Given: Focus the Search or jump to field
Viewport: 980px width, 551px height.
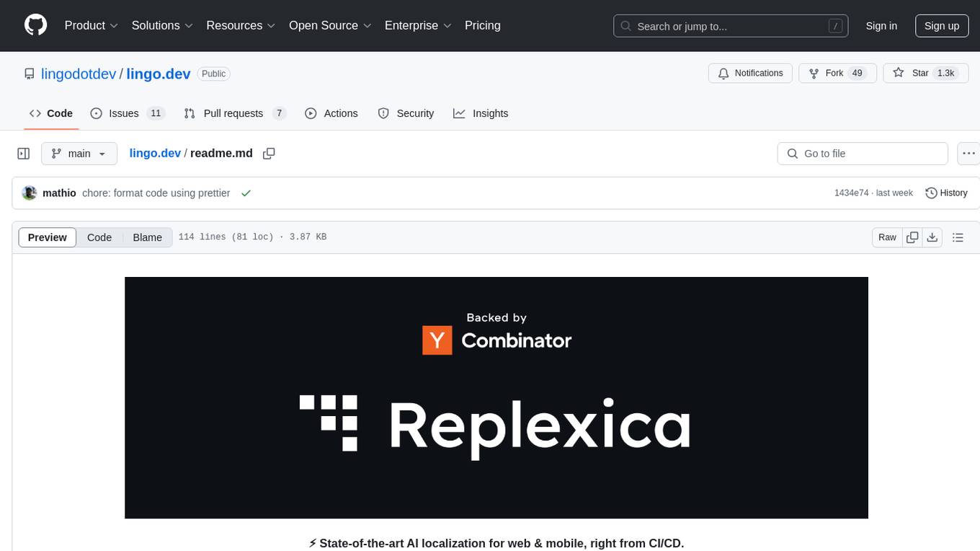Looking at the screenshot, I should click(731, 26).
